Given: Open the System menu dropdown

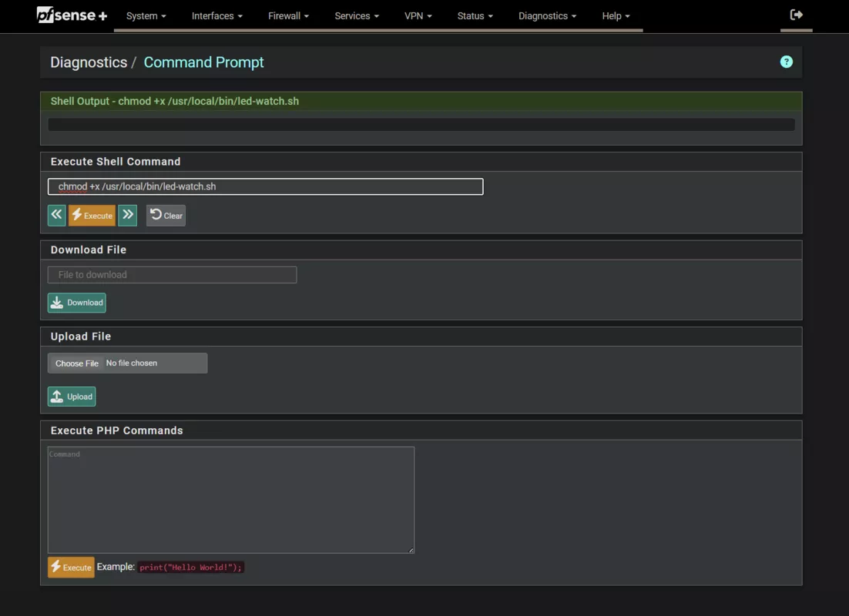Looking at the screenshot, I should [x=146, y=15].
